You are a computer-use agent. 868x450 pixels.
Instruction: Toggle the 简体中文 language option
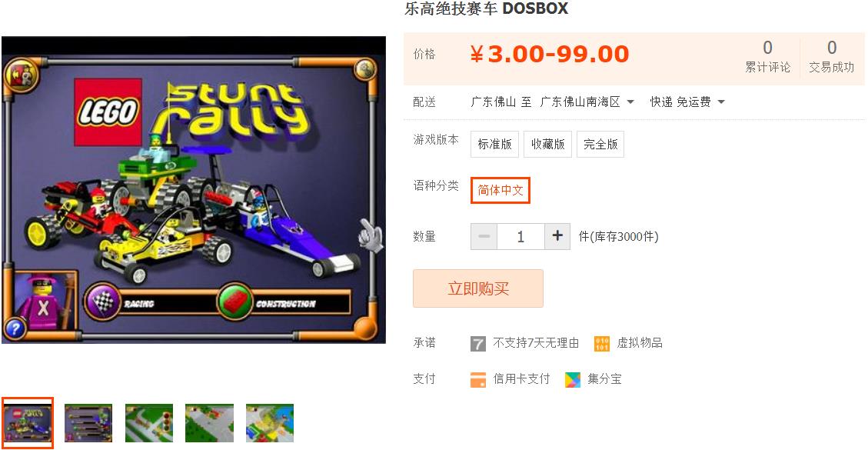(x=501, y=190)
